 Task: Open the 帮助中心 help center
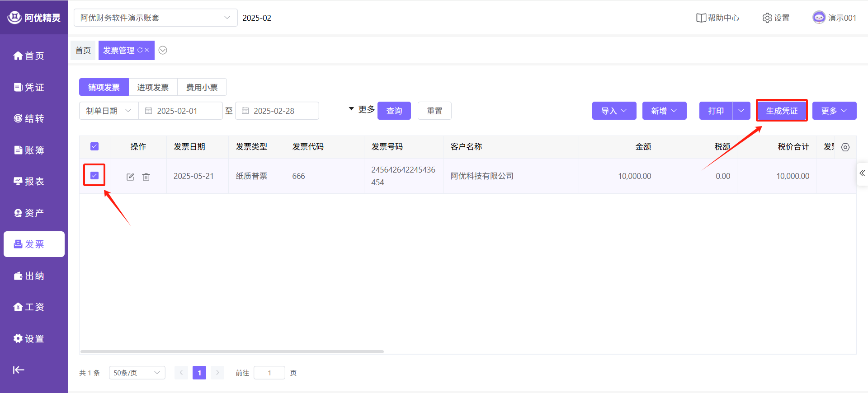pos(717,18)
